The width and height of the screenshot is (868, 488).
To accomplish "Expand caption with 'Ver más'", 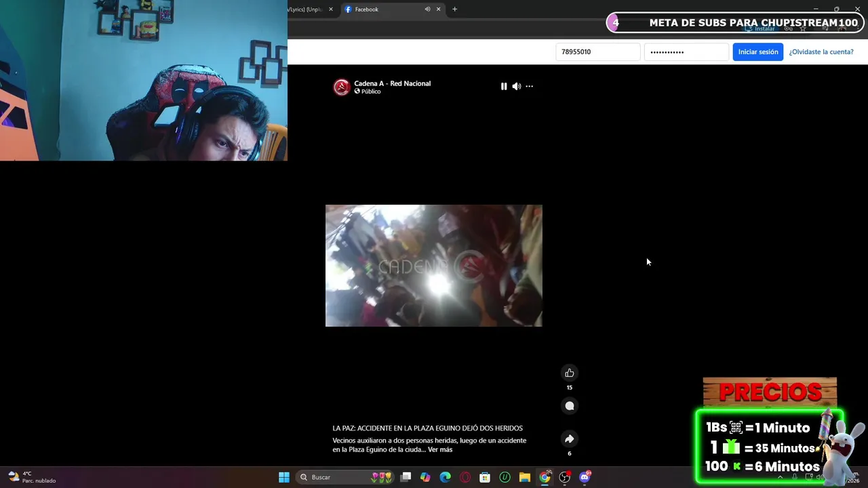I will pyautogui.click(x=440, y=449).
